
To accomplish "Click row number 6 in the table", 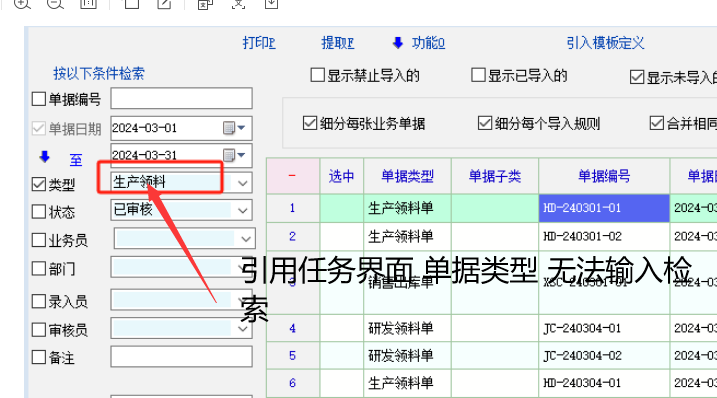I will (x=293, y=383).
